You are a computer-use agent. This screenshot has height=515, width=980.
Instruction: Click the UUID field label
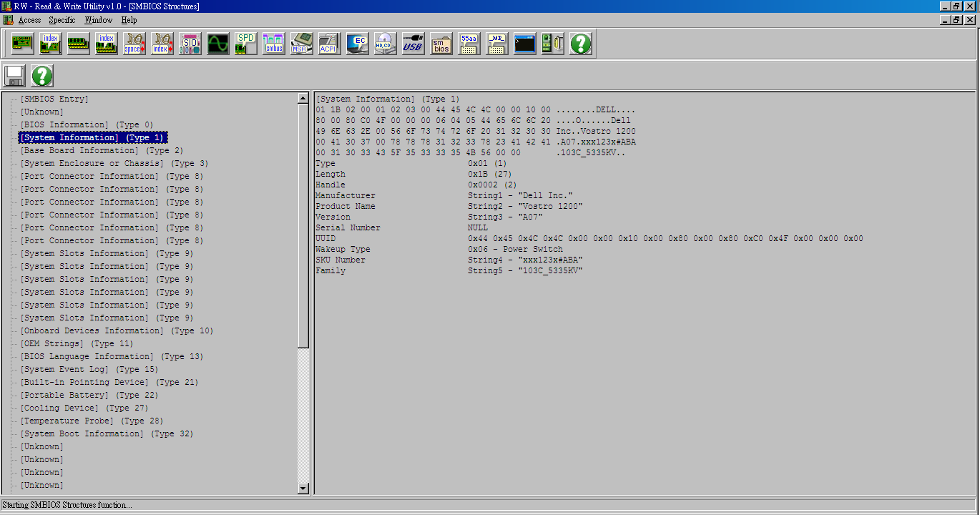pos(325,238)
